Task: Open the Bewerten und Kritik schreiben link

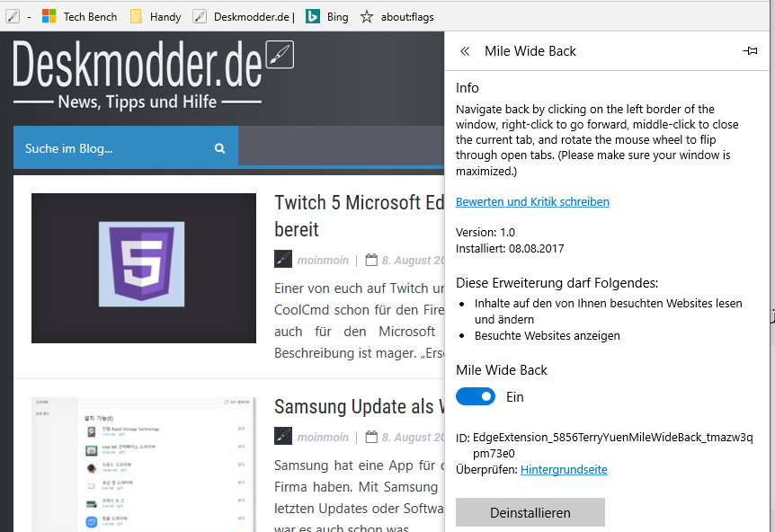Action: [532, 201]
